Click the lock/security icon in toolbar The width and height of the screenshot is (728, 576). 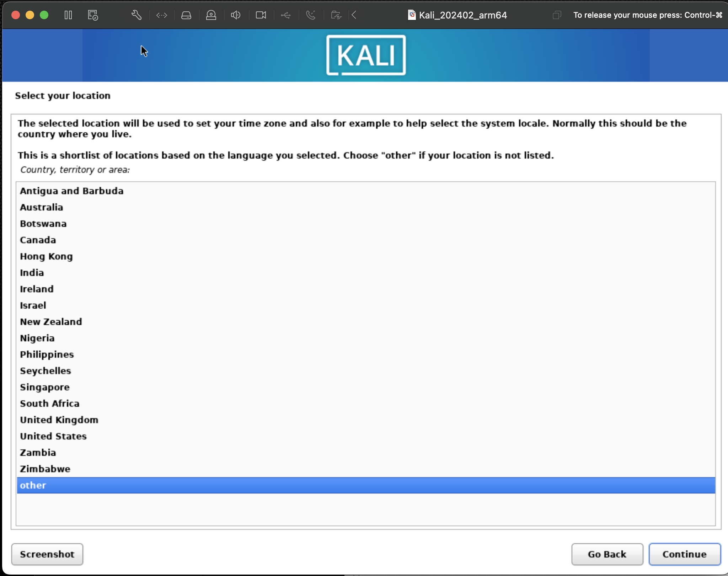(x=211, y=14)
